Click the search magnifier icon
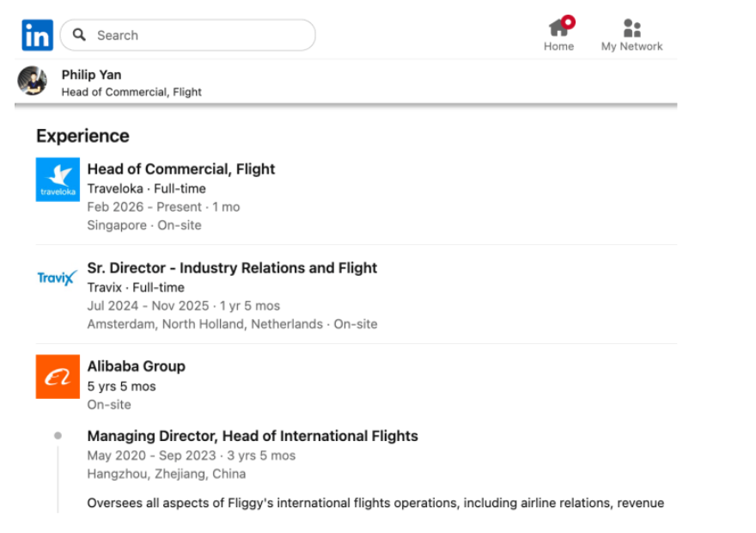Image resolution: width=756 pixels, height=533 pixels. (80, 35)
